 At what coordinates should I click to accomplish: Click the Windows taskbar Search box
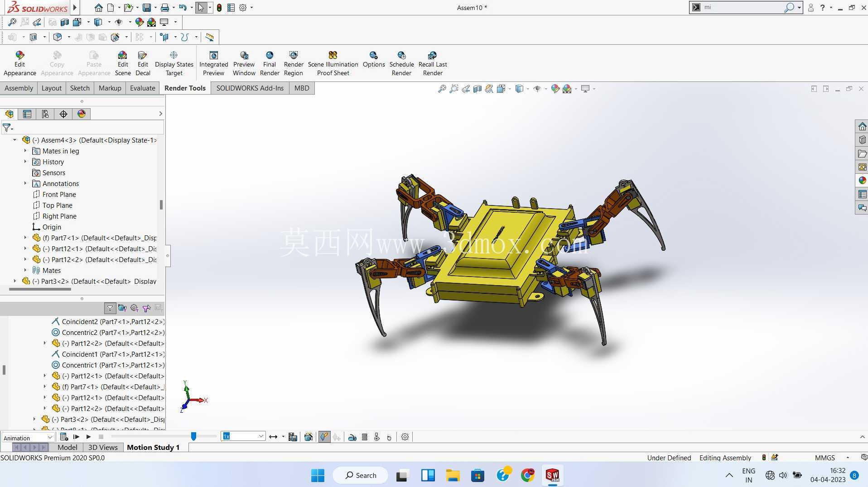[x=361, y=475]
